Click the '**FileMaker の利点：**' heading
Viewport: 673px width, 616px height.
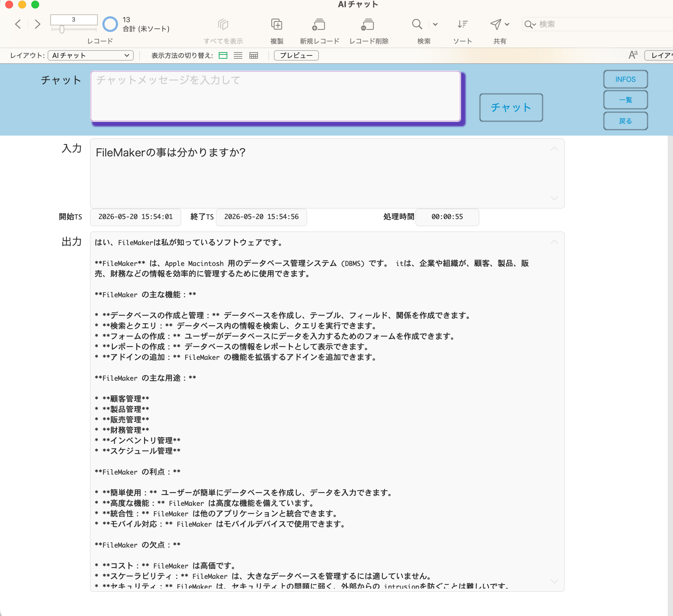coord(138,472)
